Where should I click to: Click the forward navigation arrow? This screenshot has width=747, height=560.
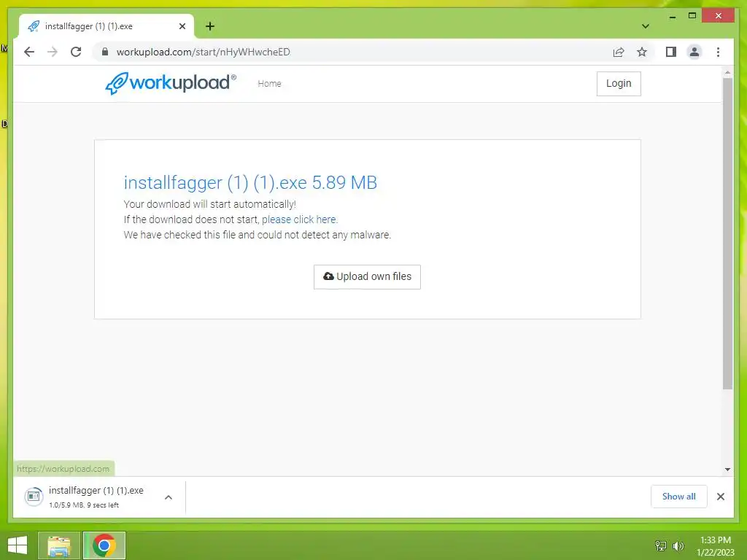(x=53, y=52)
